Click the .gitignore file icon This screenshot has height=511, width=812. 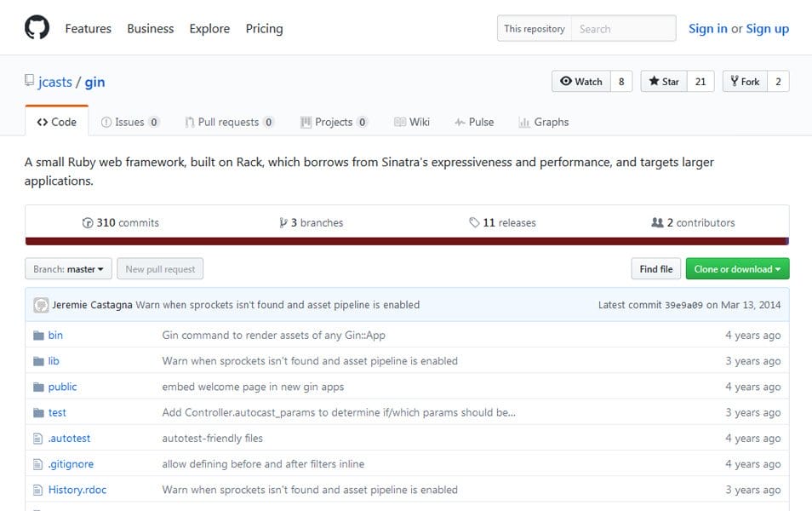pyautogui.click(x=37, y=464)
